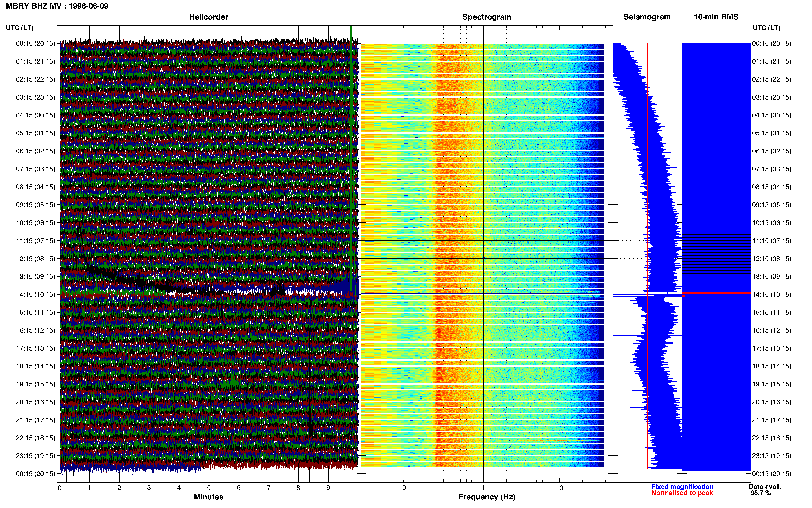
Task: Click the right 'UTC (LT)' axis label
Action: click(x=766, y=28)
